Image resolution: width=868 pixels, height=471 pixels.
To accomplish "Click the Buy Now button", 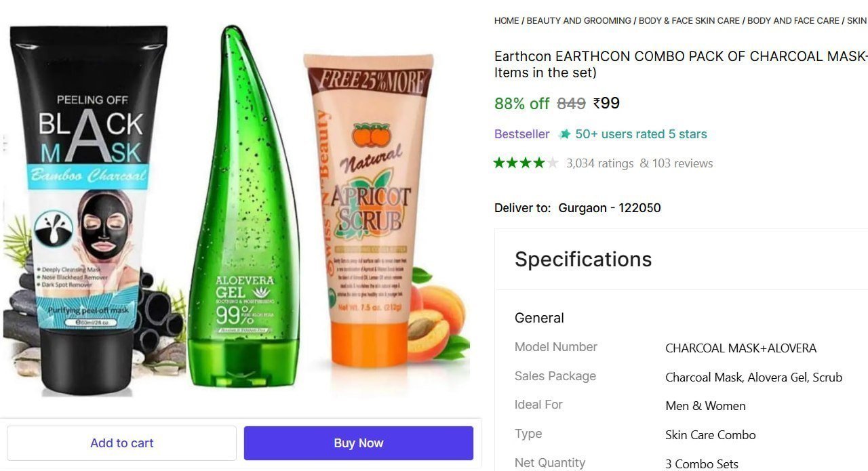I will 359,443.
